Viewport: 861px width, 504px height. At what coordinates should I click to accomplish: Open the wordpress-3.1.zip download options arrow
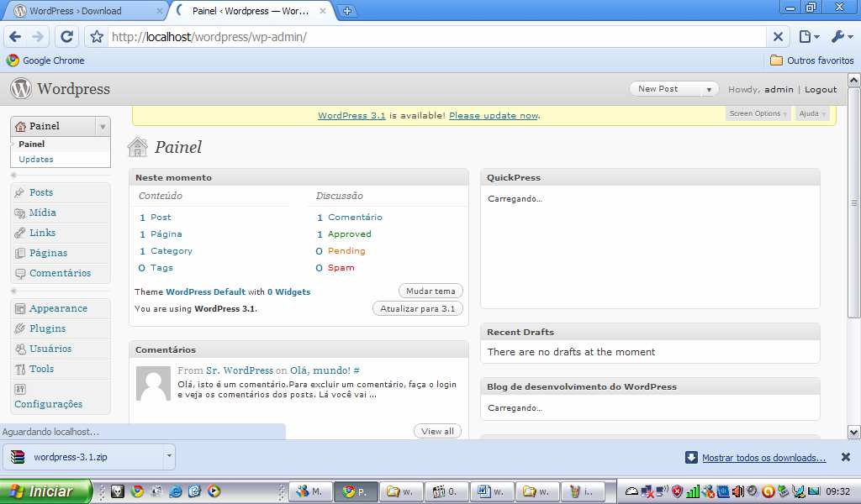click(169, 456)
